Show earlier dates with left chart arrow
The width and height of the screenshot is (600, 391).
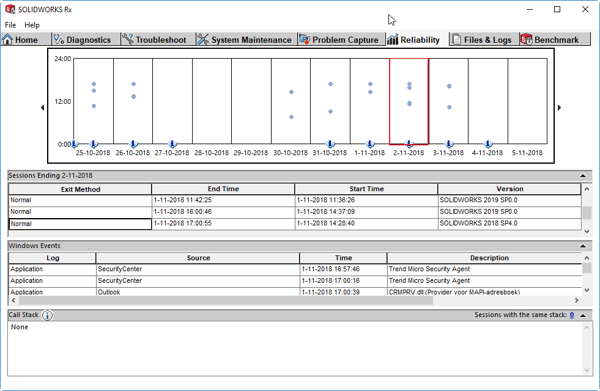(x=42, y=108)
